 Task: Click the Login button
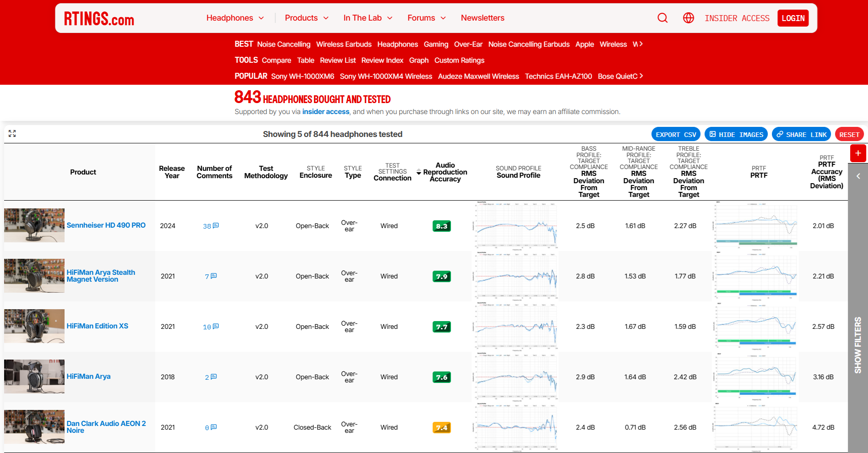coord(793,18)
